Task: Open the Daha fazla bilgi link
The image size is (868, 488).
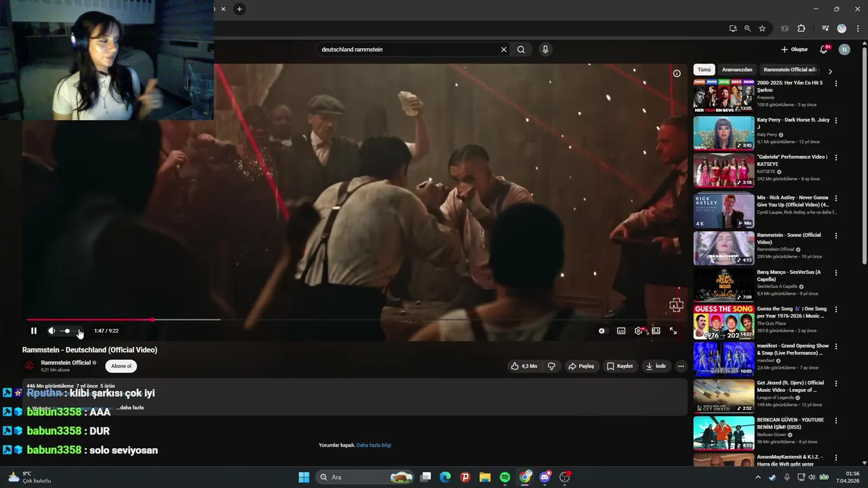Action: (374, 445)
